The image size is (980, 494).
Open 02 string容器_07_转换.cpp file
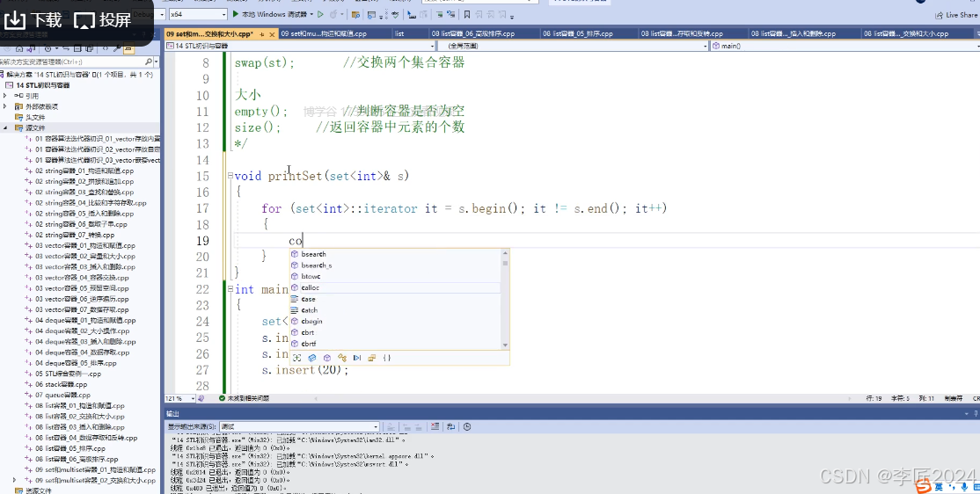click(75, 235)
